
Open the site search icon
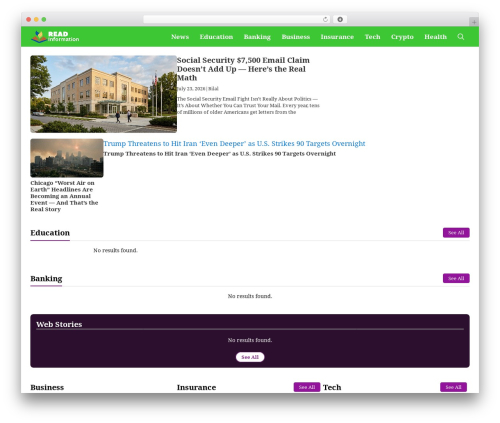461,37
